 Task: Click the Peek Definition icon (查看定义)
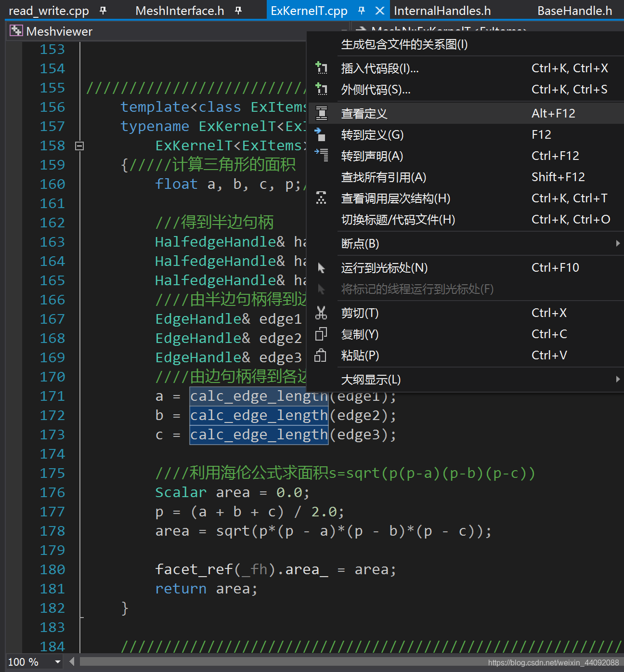321,113
